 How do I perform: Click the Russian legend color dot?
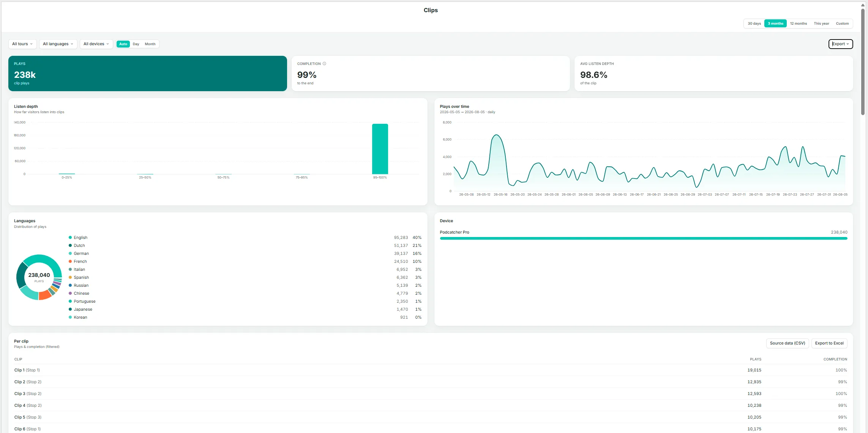(x=70, y=286)
